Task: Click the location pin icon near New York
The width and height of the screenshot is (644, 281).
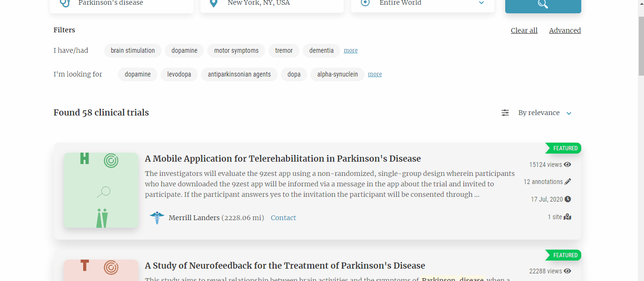Action: point(213,3)
